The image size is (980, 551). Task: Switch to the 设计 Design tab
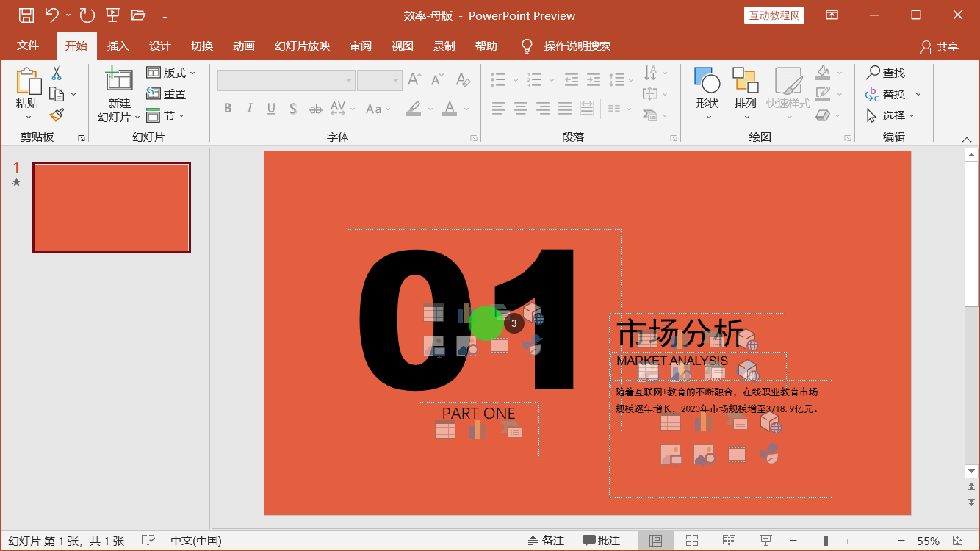159,46
